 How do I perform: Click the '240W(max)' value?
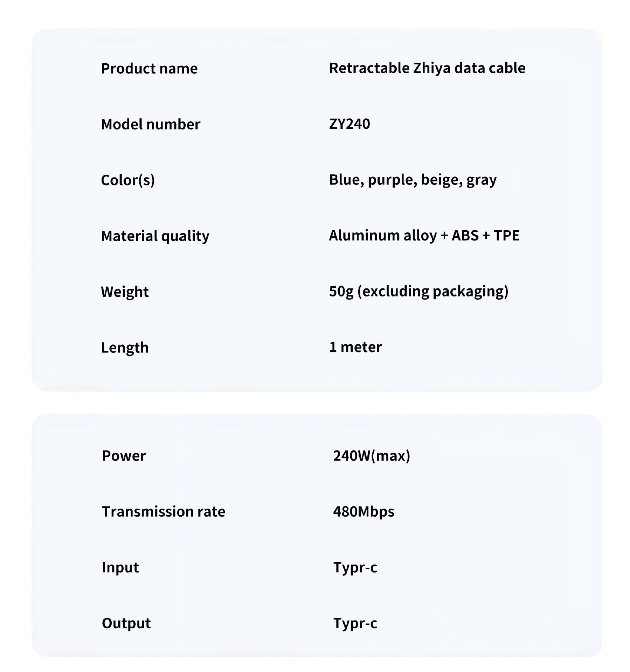(x=372, y=456)
